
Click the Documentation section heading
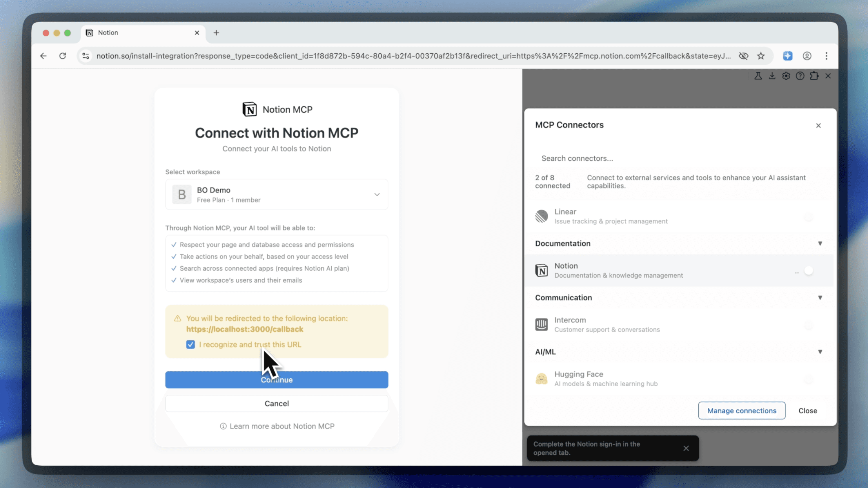(x=563, y=243)
